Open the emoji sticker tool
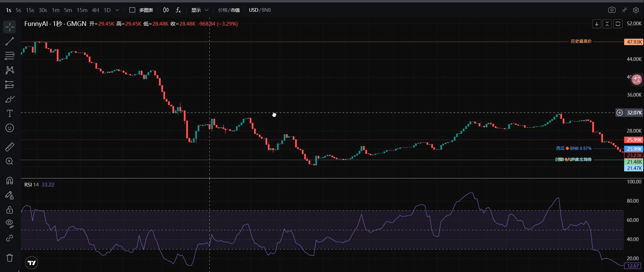 [x=10, y=128]
